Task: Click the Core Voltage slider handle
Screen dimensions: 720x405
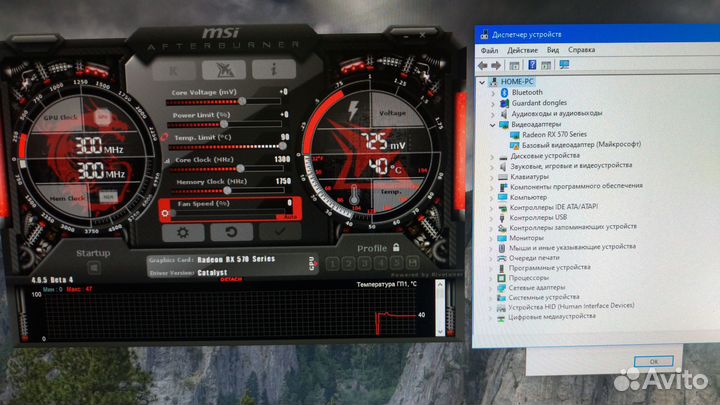Action: click(x=242, y=101)
